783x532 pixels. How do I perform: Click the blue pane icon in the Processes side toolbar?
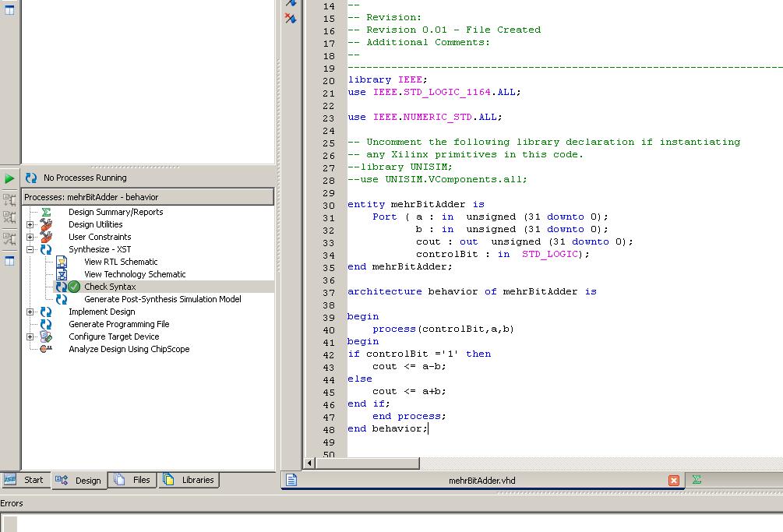[x=9, y=260]
